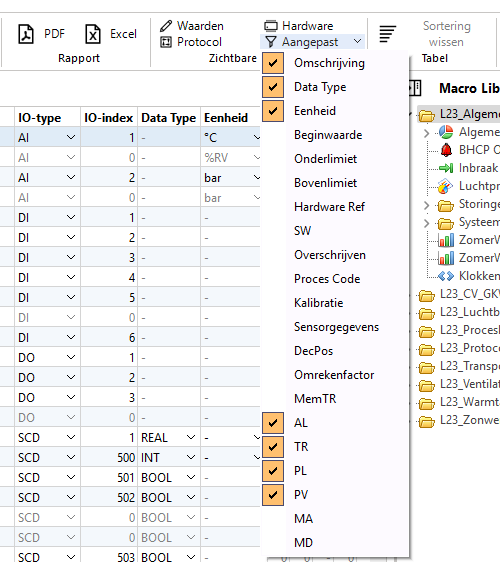The width and height of the screenshot is (500, 562).
Task: Open IO-type dropdown in first AI row
Action: tap(71, 137)
